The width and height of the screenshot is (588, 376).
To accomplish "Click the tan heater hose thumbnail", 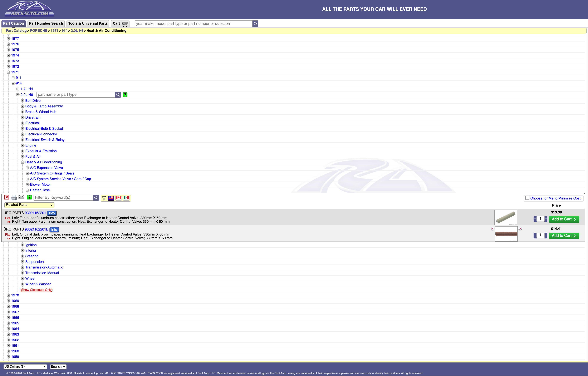I will (505, 217).
